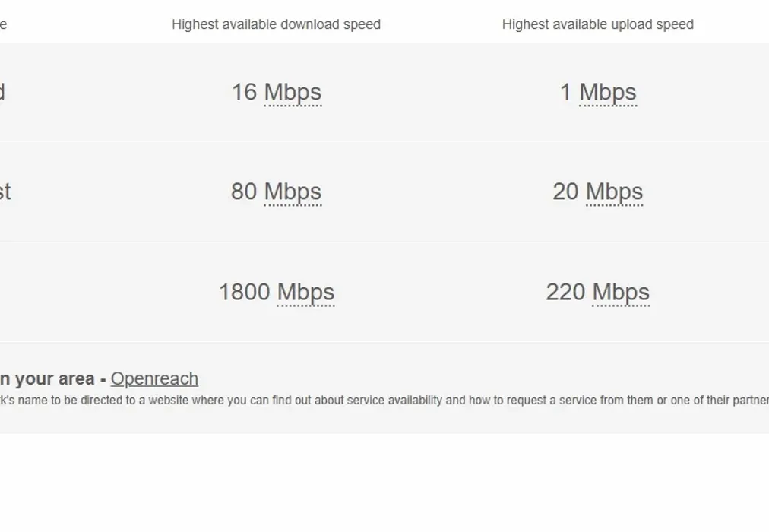Screen dimensions: 769x532
Task: Select the 16 download speed number
Action: pos(244,93)
